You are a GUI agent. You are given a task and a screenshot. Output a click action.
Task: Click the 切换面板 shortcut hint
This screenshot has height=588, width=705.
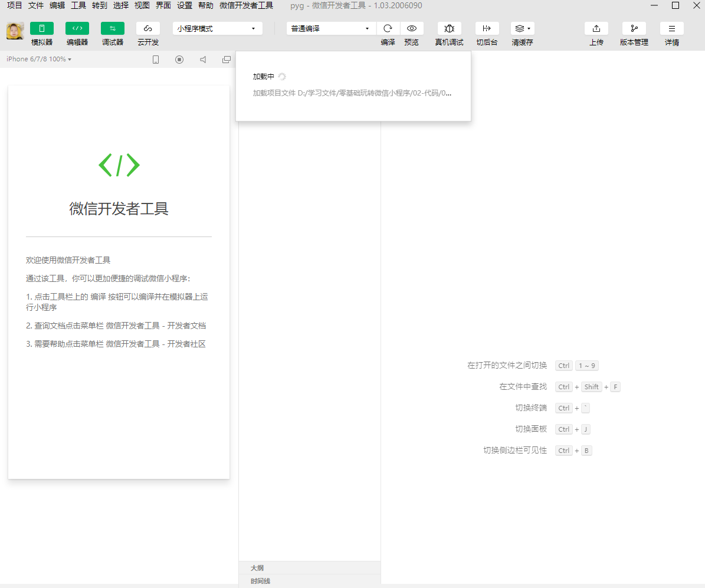point(531,429)
